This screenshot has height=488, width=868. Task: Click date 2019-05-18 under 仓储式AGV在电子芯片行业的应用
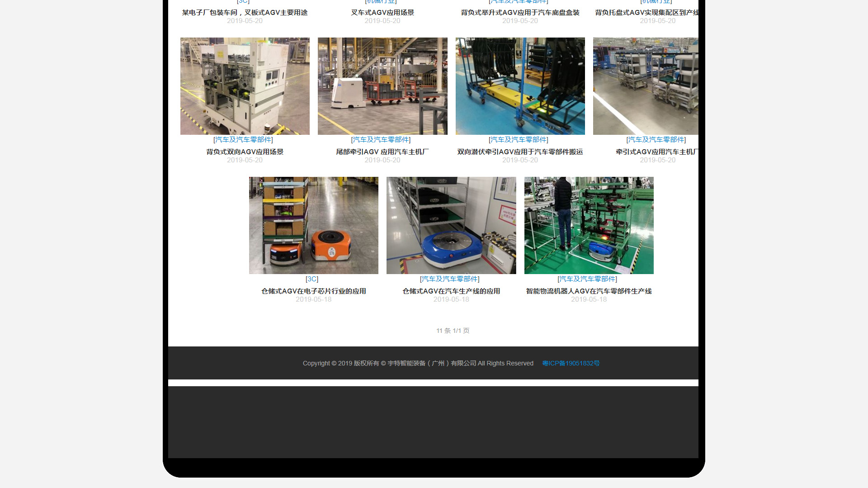pos(314,299)
